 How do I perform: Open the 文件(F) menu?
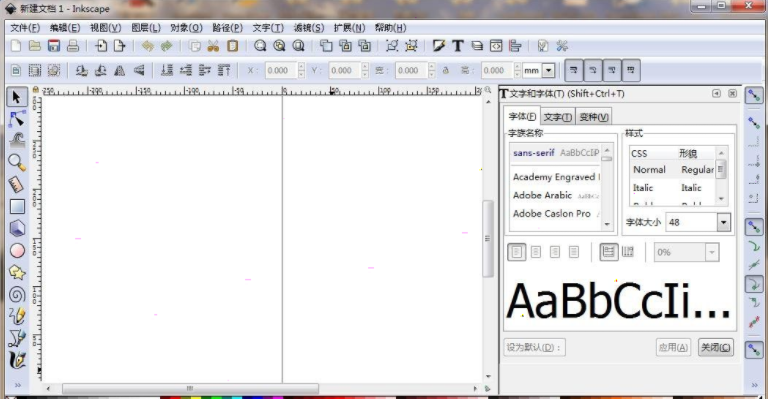point(25,28)
